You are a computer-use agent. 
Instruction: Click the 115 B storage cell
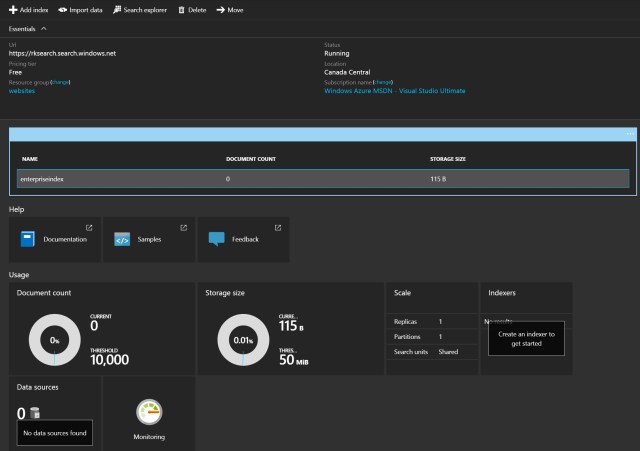pos(438,179)
